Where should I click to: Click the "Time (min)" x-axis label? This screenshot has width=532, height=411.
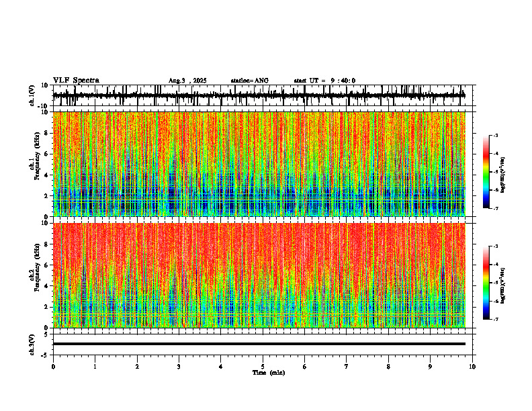coord(269,373)
